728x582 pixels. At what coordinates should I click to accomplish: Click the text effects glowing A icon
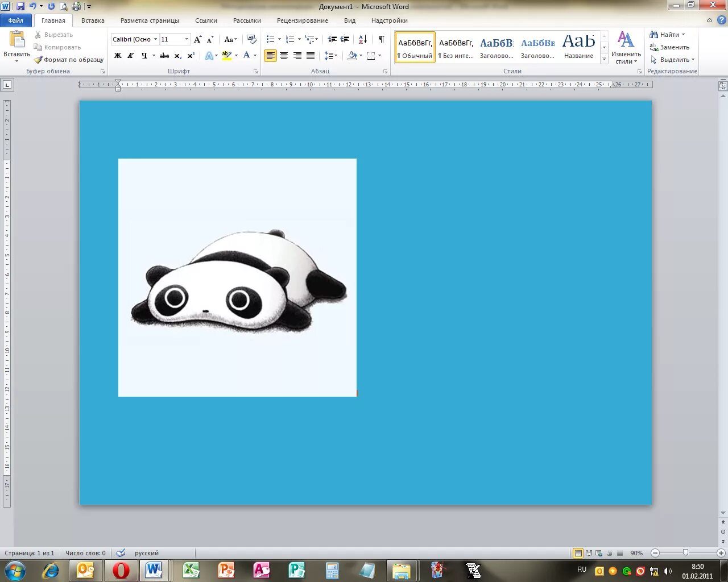coord(209,55)
